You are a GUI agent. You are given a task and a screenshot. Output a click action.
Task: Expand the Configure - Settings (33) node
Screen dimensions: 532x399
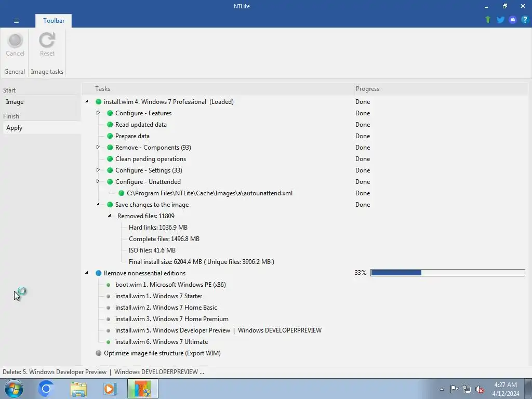tap(98, 170)
